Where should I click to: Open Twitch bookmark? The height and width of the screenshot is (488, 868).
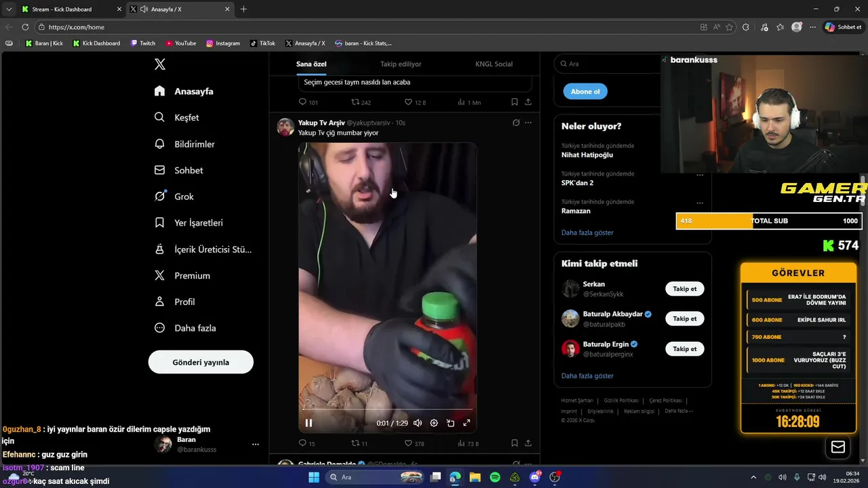point(143,43)
